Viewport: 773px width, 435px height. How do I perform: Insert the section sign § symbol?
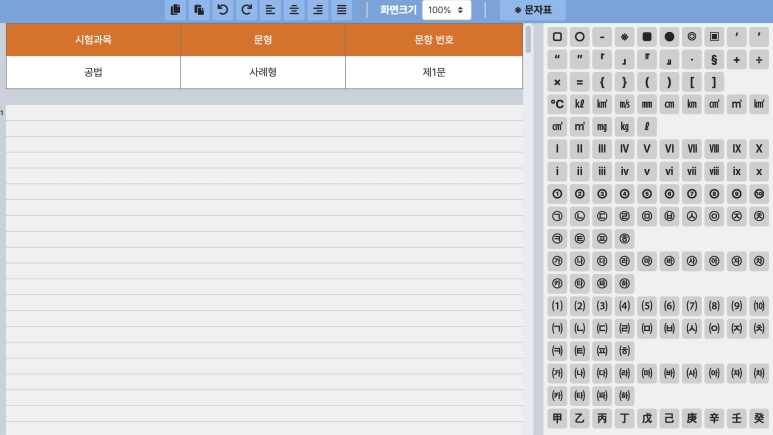714,60
